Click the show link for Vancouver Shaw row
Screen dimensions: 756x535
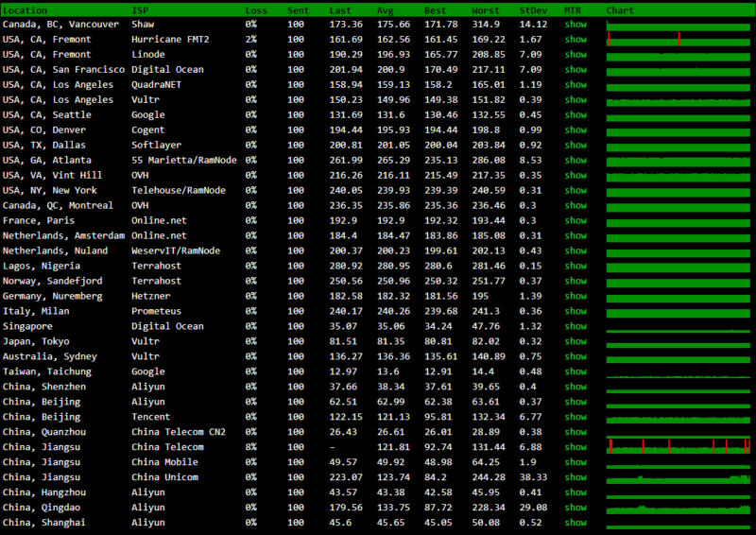tap(576, 25)
